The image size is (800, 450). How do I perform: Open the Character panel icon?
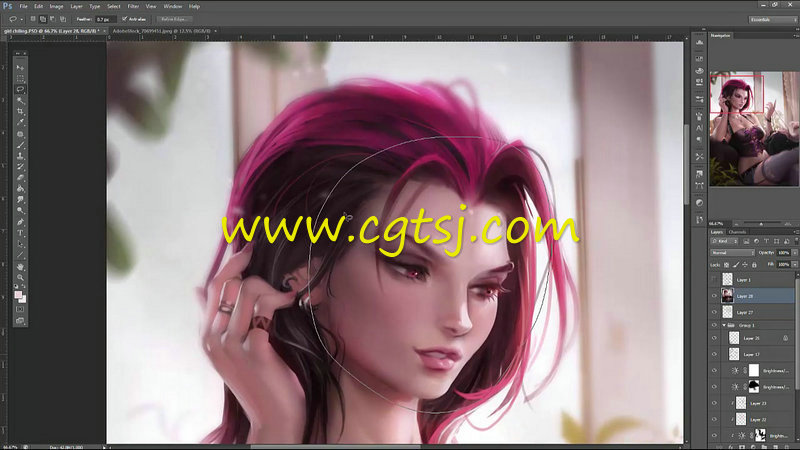click(699, 128)
